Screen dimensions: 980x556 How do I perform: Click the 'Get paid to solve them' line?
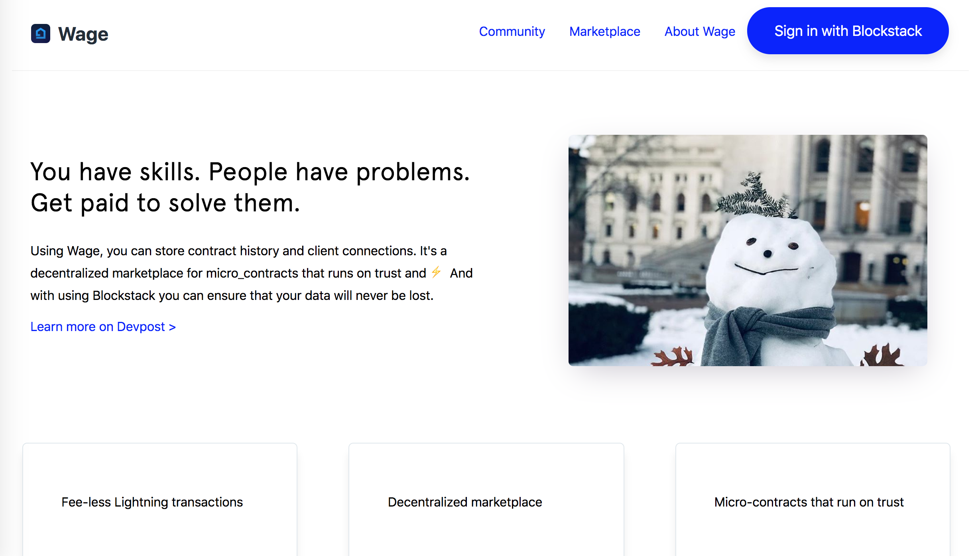point(165,203)
